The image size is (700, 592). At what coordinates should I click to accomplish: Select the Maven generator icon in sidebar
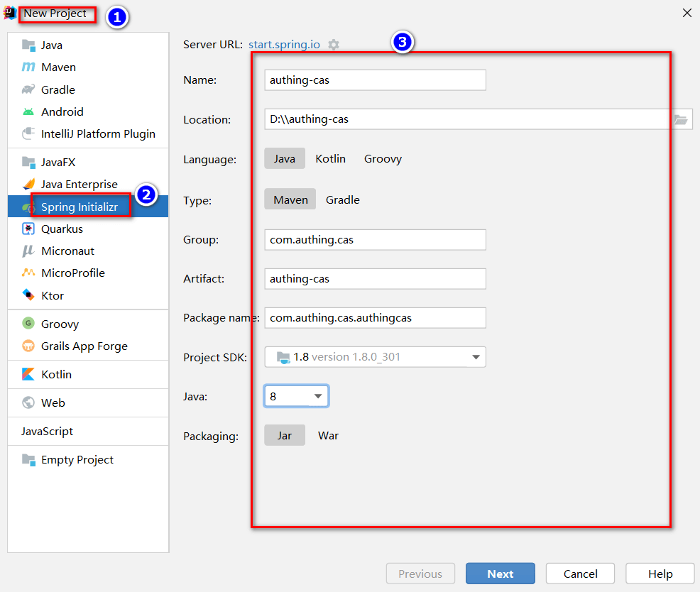pyautogui.click(x=28, y=67)
